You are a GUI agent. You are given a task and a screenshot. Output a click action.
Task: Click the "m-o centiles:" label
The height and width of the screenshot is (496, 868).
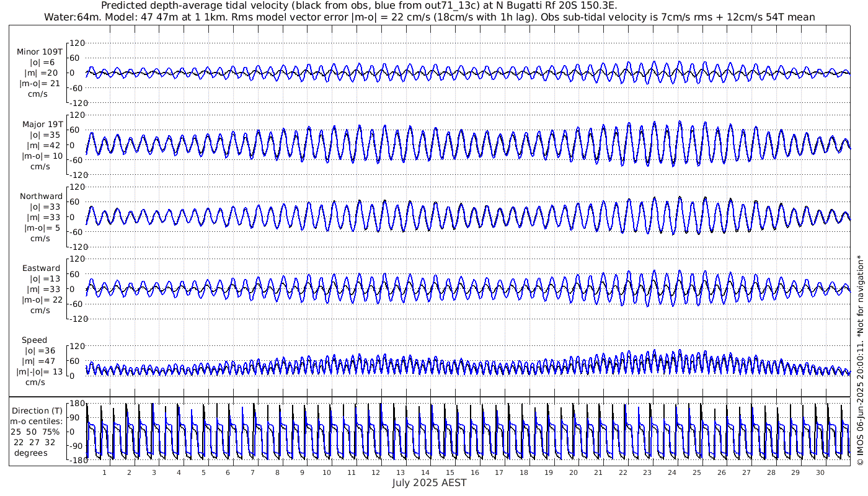click(x=37, y=421)
